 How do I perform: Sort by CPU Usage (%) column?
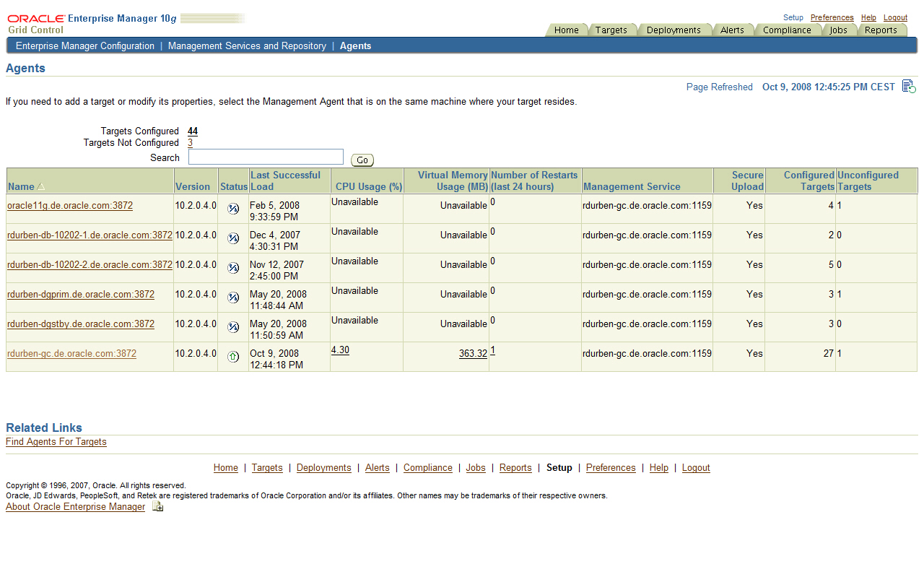click(369, 187)
